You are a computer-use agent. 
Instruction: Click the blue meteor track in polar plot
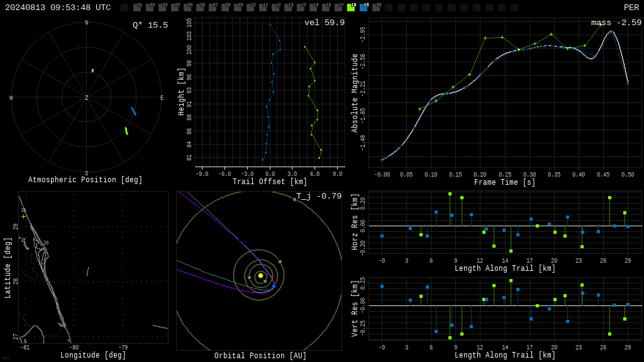pos(133,111)
